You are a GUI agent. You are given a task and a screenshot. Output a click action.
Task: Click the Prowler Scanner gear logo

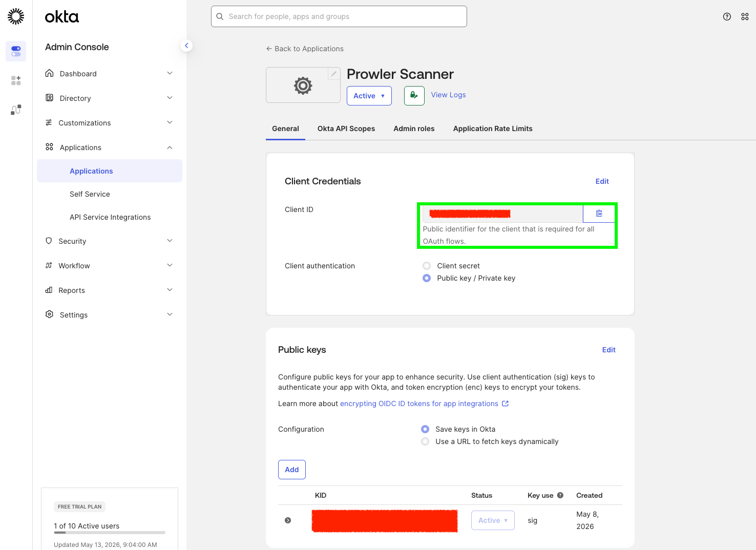pyautogui.click(x=303, y=86)
